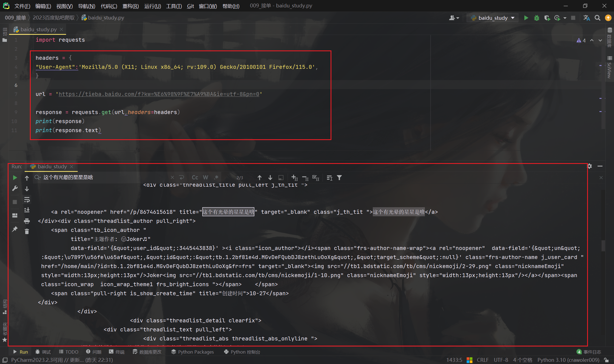Toggle the match case option in search
The height and width of the screenshot is (364, 614).
195,177
